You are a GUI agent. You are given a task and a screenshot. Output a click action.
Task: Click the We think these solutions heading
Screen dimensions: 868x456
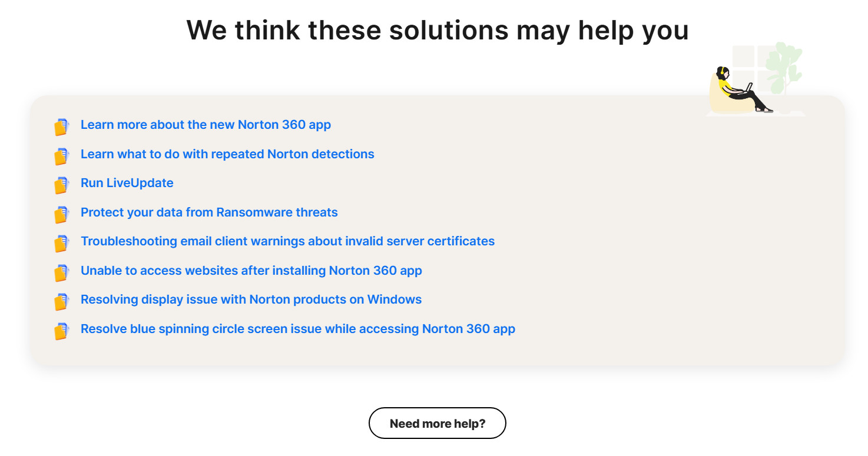(x=437, y=29)
